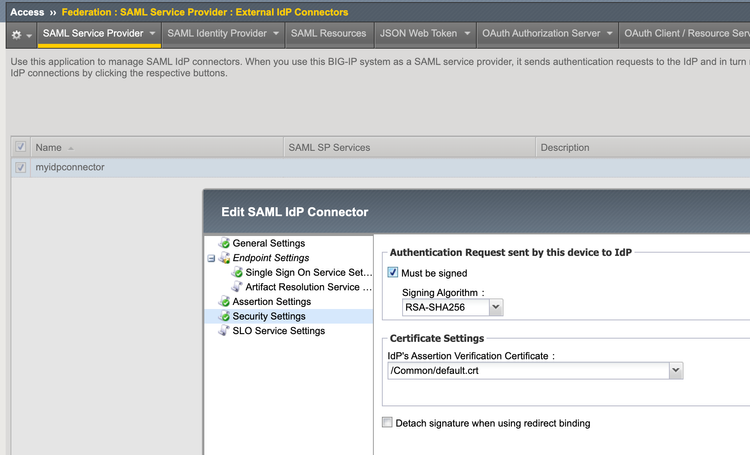Sort the table by Name column
Screen dimensions: 750x455
pyautogui.click(x=48, y=148)
